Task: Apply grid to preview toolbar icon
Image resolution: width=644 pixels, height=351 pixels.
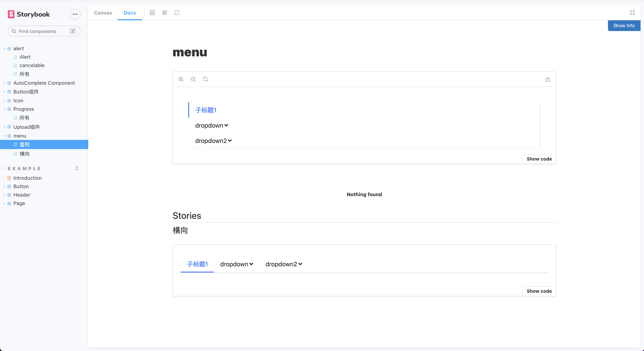Action: [x=165, y=13]
